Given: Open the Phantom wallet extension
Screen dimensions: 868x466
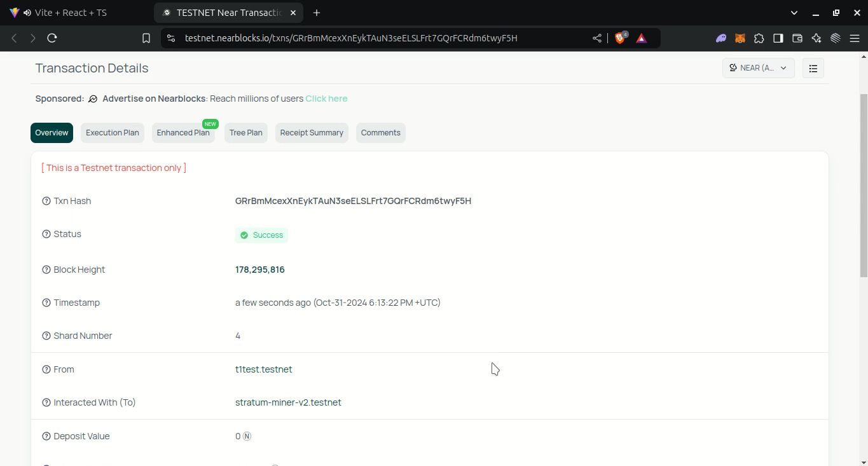Looking at the screenshot, I should coord(721,38).
